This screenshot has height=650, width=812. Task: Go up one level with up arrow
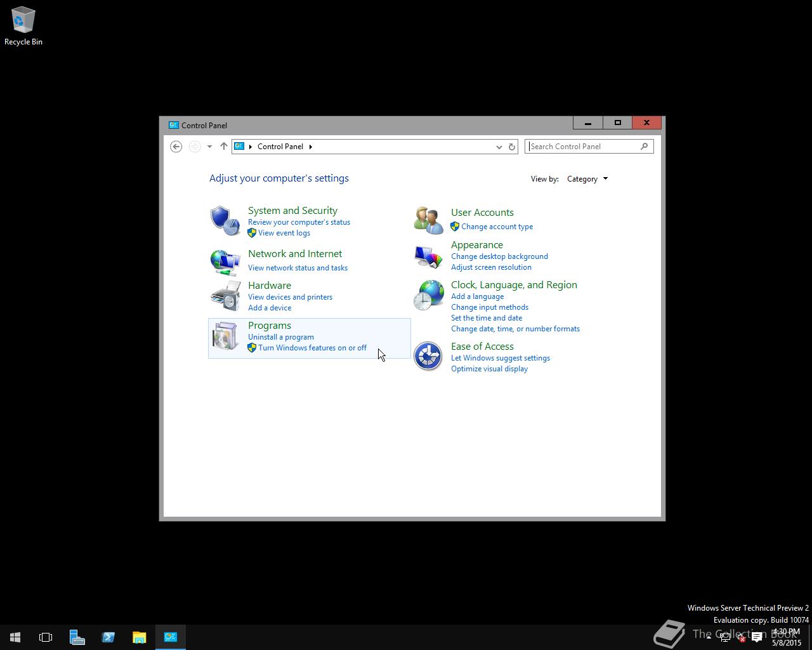coord(223,147)
